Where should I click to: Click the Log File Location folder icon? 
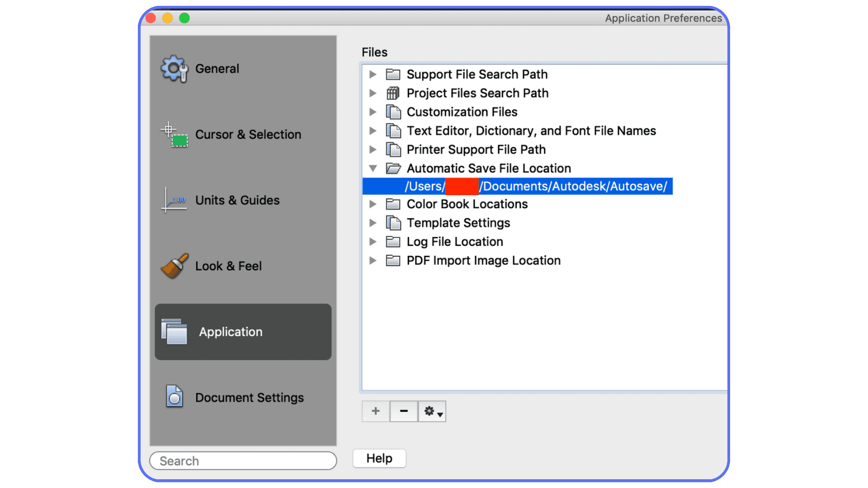point(393,242)
